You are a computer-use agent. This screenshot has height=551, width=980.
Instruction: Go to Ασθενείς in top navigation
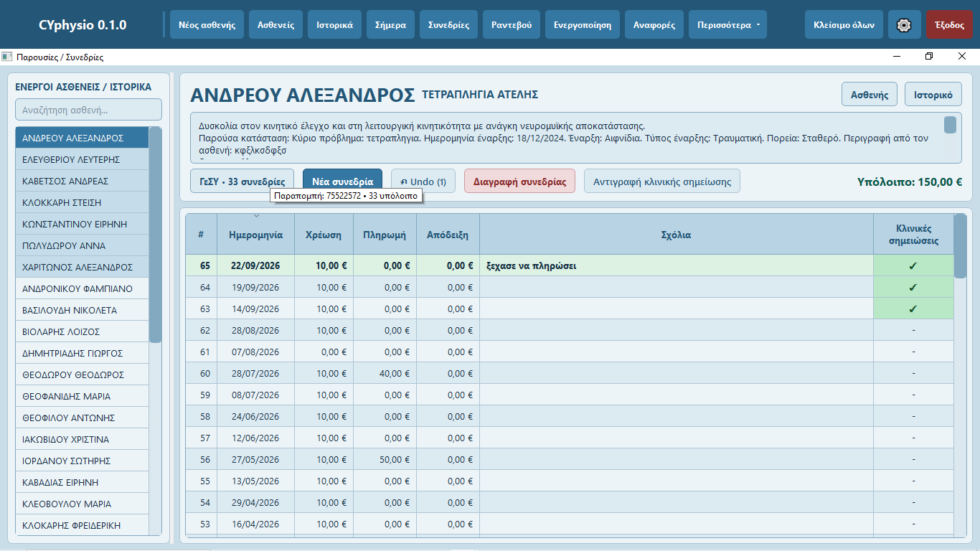tap(276, 24)
